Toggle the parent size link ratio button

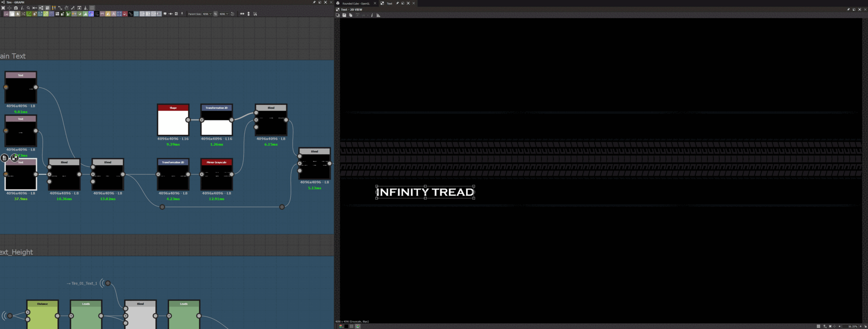pos(216,14)
